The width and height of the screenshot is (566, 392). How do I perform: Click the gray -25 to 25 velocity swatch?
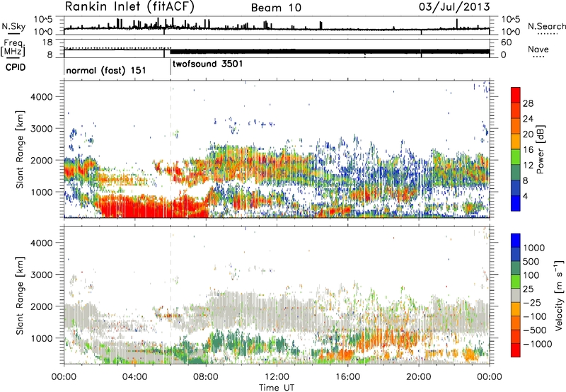[516, 295]
